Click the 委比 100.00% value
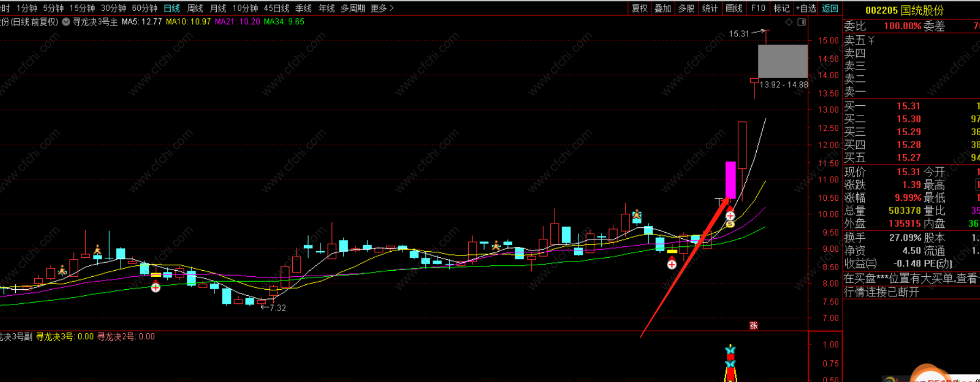Image resolution: width=980 pixels, height=382 pixels. click(902, 26)
